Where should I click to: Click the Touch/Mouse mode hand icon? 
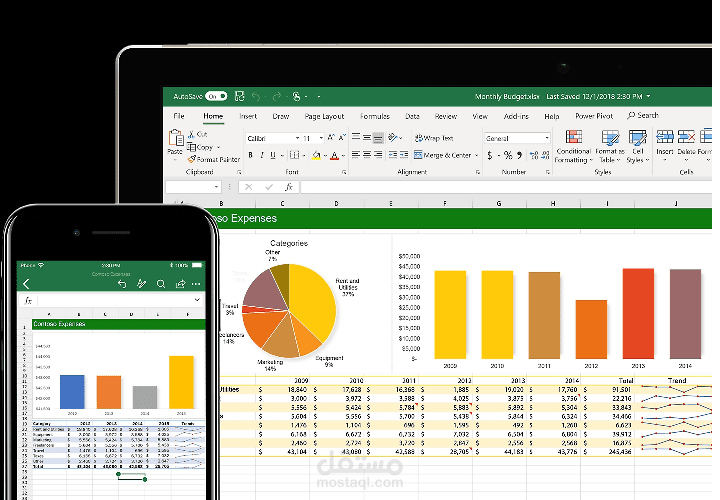click(296, 96)
